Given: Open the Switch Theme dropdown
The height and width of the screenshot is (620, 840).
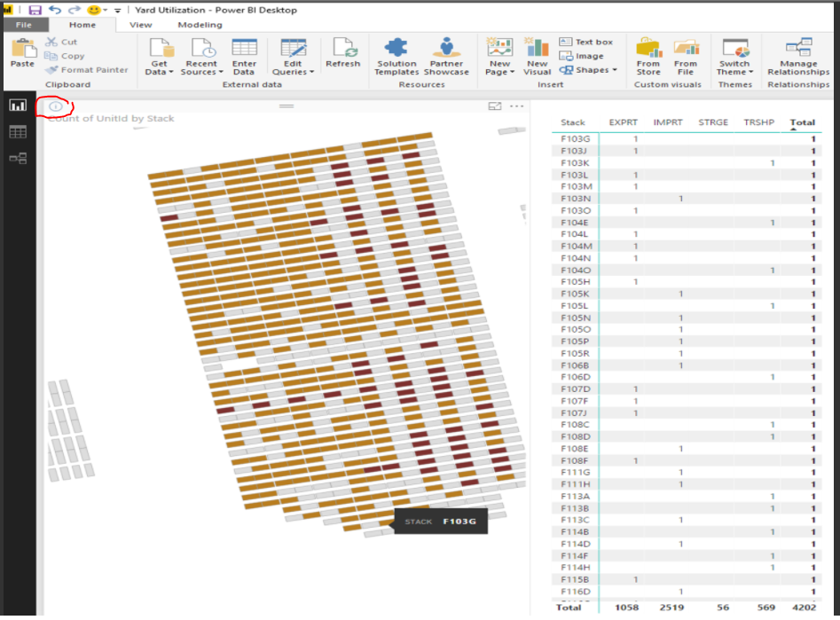Looking at the screenshot, I should tap(734, 56).
